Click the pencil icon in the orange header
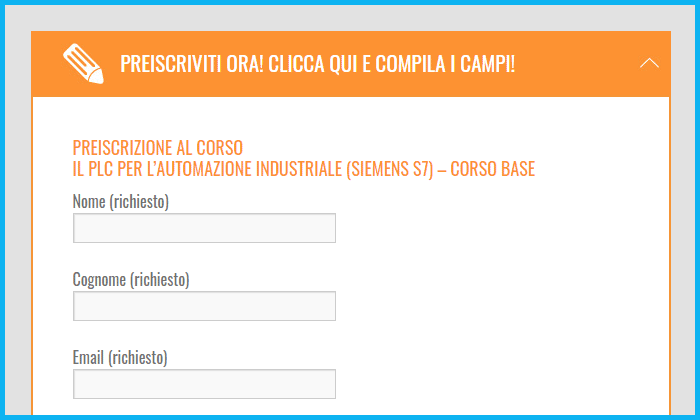 (83, 63)
